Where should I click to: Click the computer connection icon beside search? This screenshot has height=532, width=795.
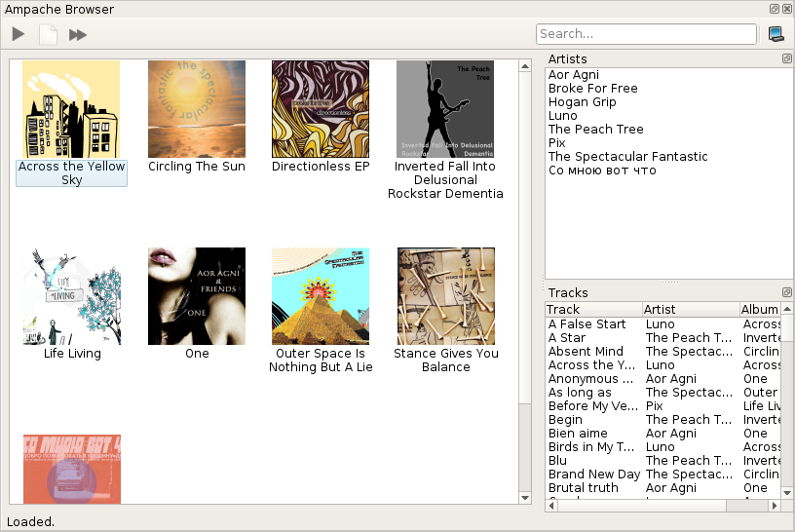[776, 34]
